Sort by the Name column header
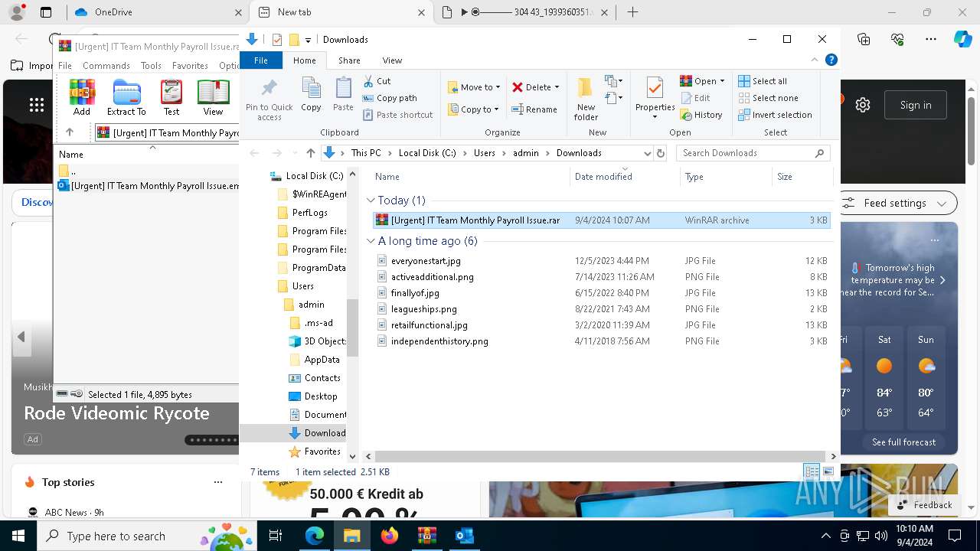The image size is (980, 551). [x=469, y=177]
